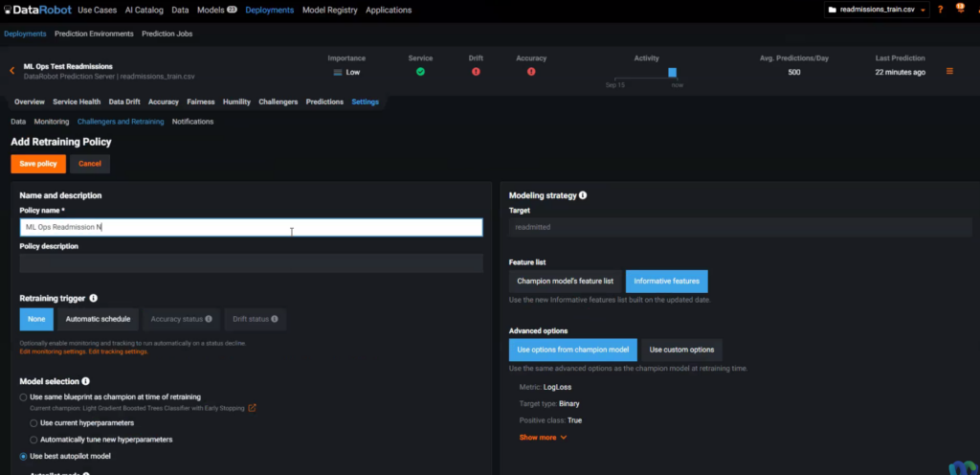Expand Show more advanced options
Image resolution: width=980 pixels, height=475 pixels.
543,438
